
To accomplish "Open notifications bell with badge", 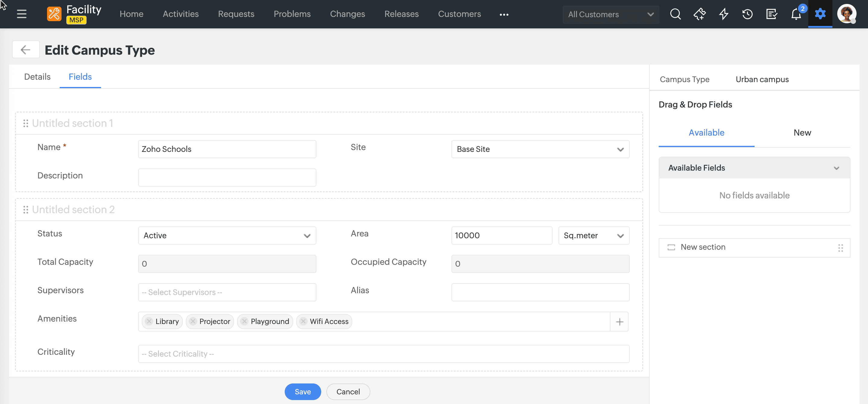I will [796, 14].
